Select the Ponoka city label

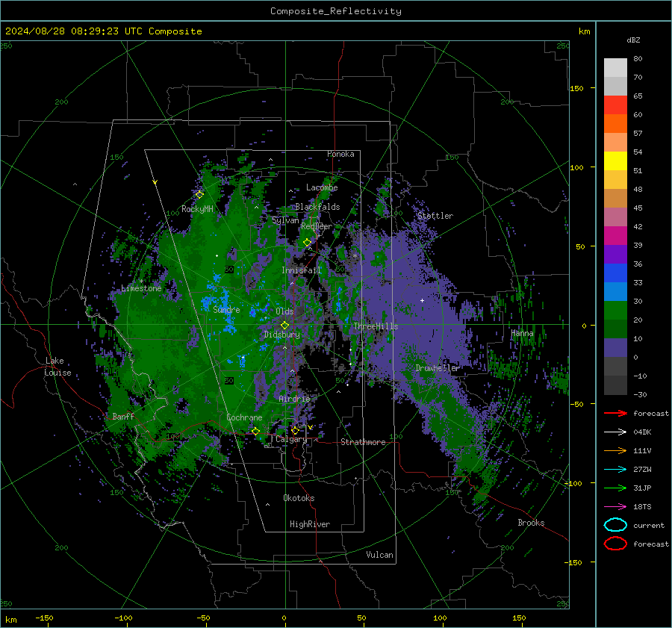coord(340,154)
